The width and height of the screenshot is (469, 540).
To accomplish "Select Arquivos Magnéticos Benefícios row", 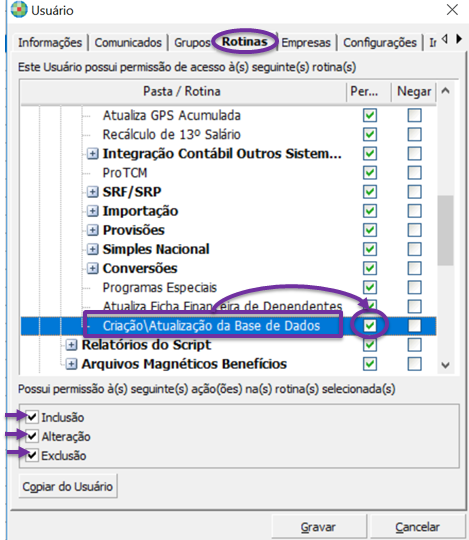I will tap(228, 364).
